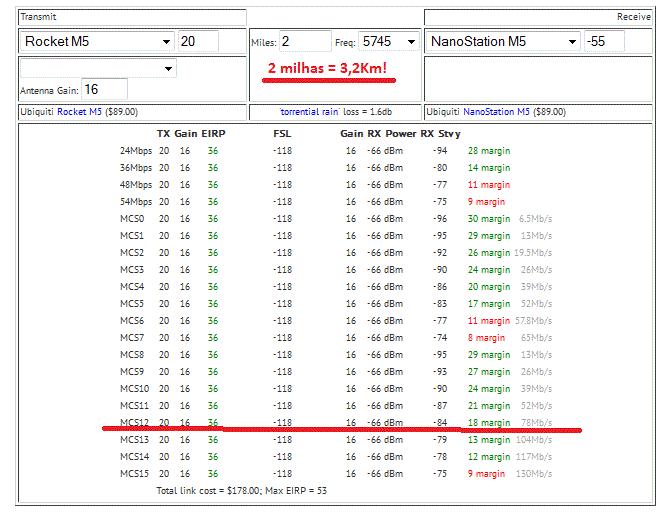Click the Transmit section header

coord(39,17)
